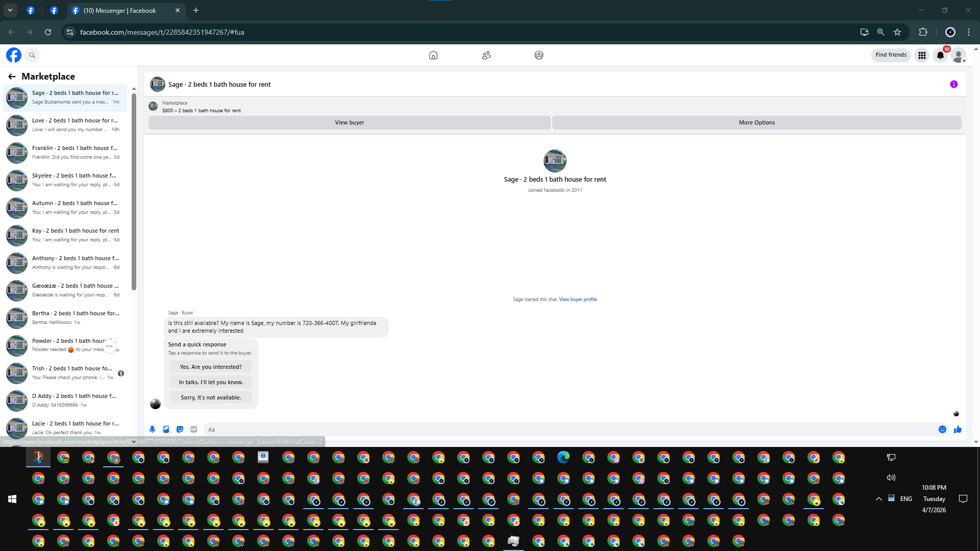The image size is (980, 551).
Task: Open the Skyelee conversation
Action: tap(65, 180)
